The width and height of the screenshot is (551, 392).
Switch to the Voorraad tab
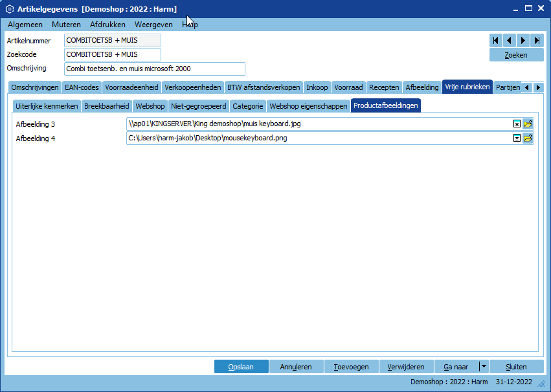pyautogui.click(x=348, y=87)
